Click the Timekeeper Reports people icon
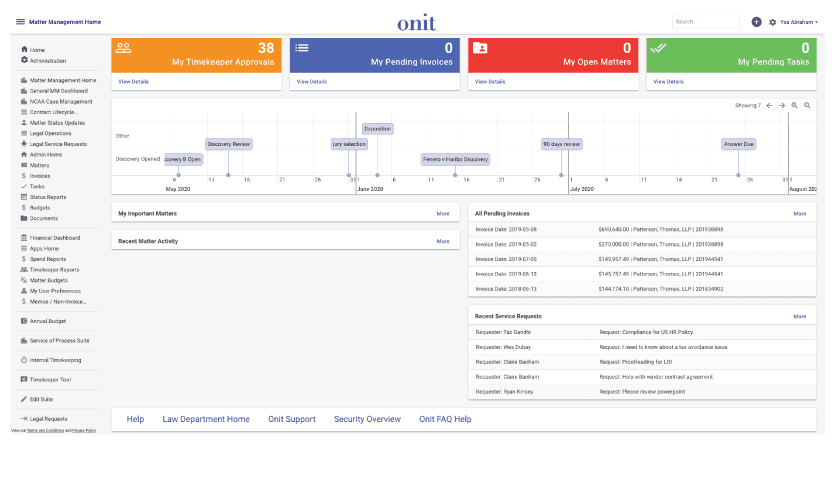Screen dimensions: 840x500 (x=24, y=270)
